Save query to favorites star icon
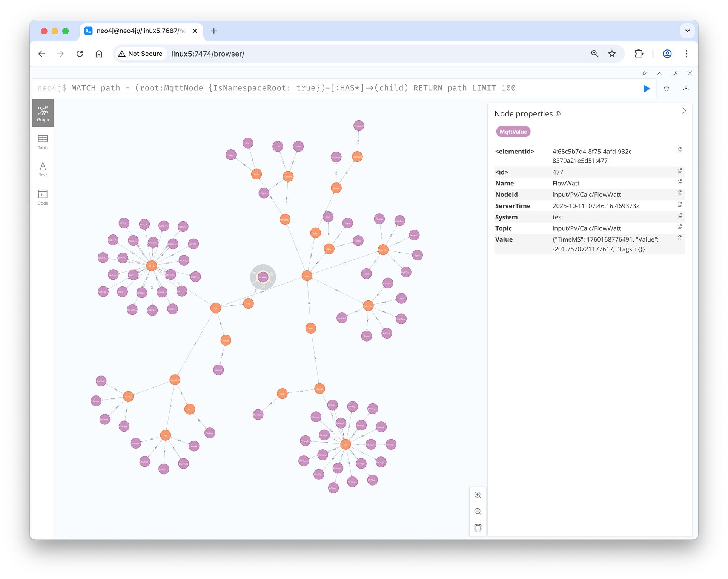728x579 pixels. tap(666, 89)
